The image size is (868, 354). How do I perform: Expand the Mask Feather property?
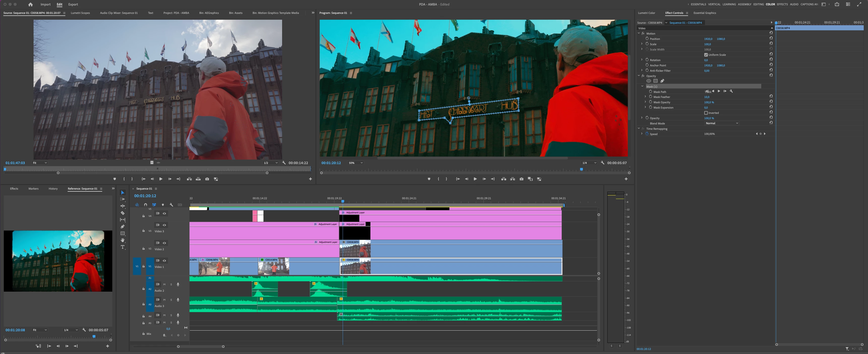pyautogui.click(x=645, y=97)
